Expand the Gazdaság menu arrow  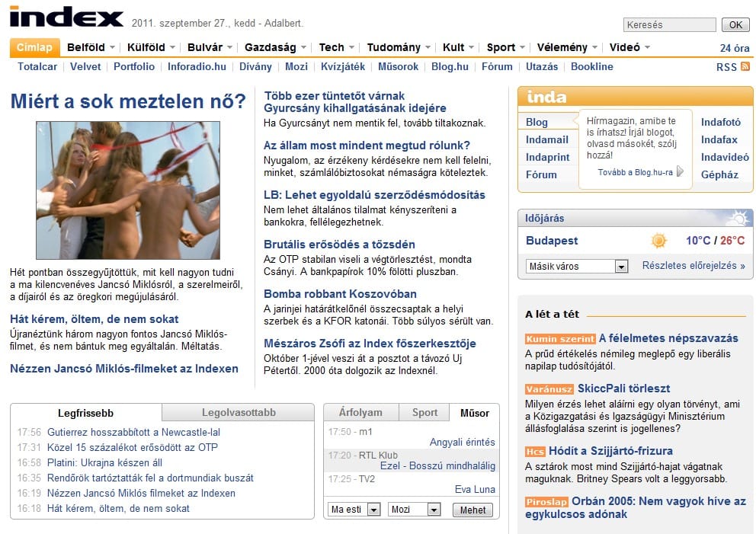(x=303, y=47)
